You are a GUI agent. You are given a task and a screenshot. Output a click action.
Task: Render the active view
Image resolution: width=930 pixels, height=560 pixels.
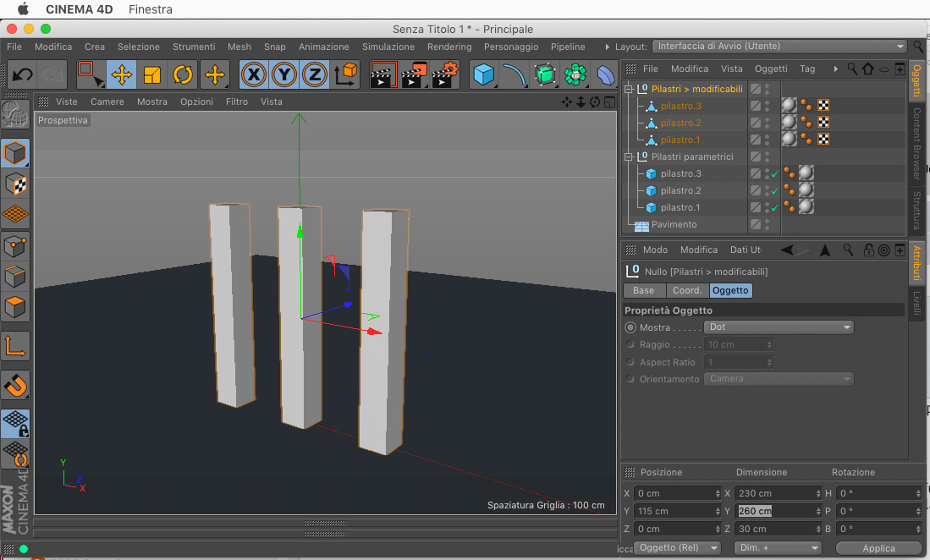[383, 74]
